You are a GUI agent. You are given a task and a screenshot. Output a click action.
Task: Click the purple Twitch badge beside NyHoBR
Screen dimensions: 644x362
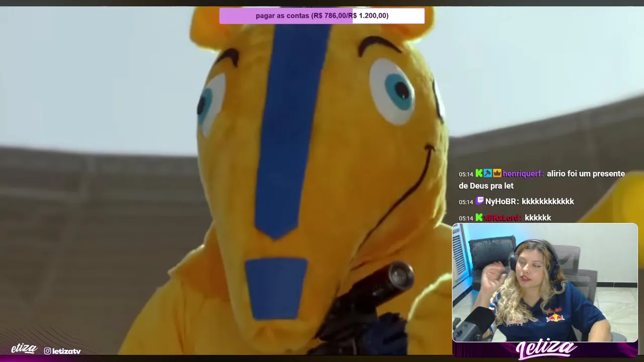(479, 201)
